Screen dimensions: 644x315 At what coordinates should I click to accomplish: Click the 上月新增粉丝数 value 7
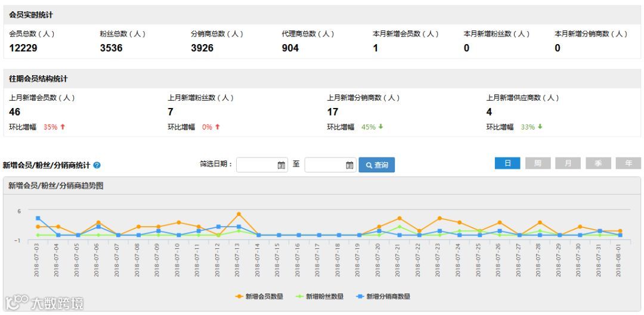point(171,112)
